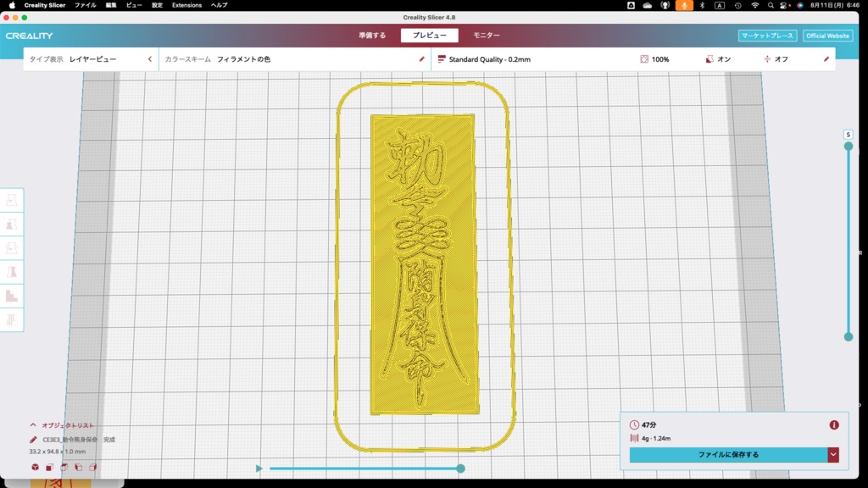
Task: Click pencil icon to edit color scheme
Action: [x=422, y=59]
